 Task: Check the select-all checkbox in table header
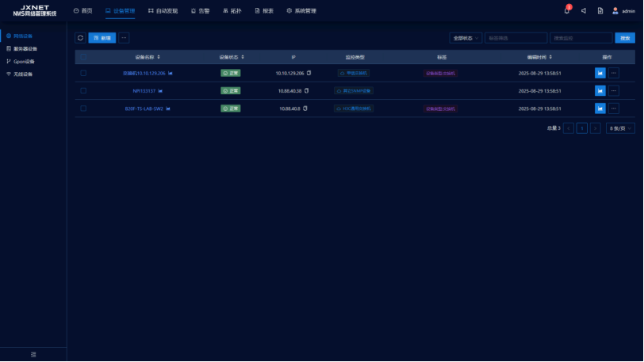point(83,57)
